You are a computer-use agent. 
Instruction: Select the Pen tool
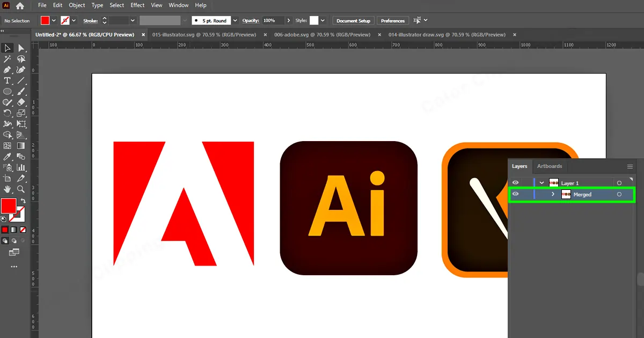[x=8, y=70]
